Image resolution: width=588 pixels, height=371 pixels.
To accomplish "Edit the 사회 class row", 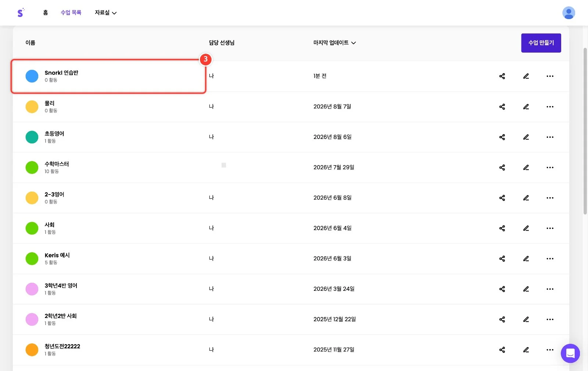I will click(526, 228).
